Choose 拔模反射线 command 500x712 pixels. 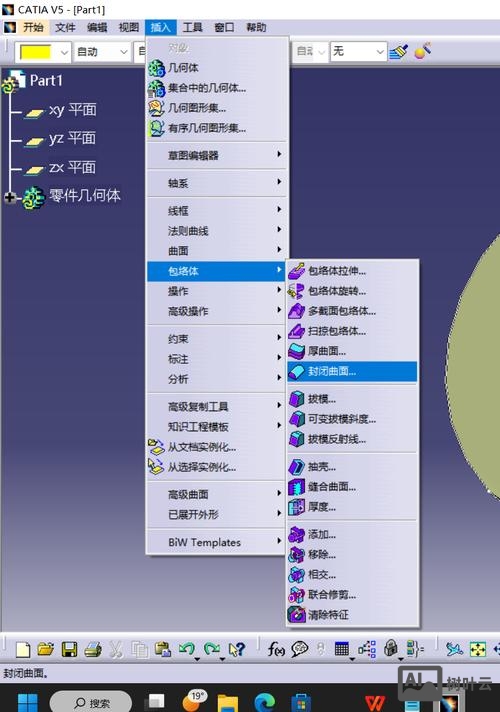(x=352, y=439)
